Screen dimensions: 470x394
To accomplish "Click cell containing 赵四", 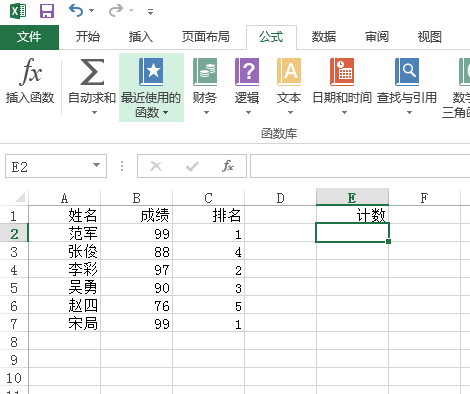I will 64,305.
